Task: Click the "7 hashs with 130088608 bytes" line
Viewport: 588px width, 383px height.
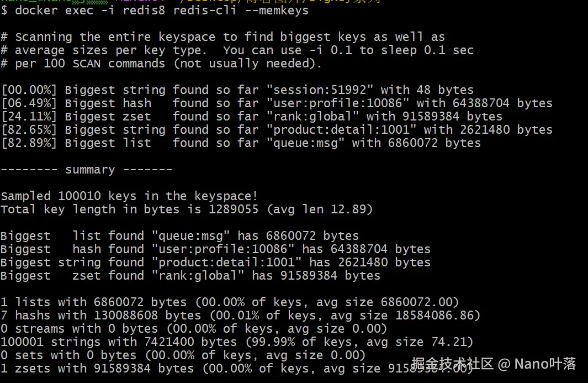Action: (241, 316)
